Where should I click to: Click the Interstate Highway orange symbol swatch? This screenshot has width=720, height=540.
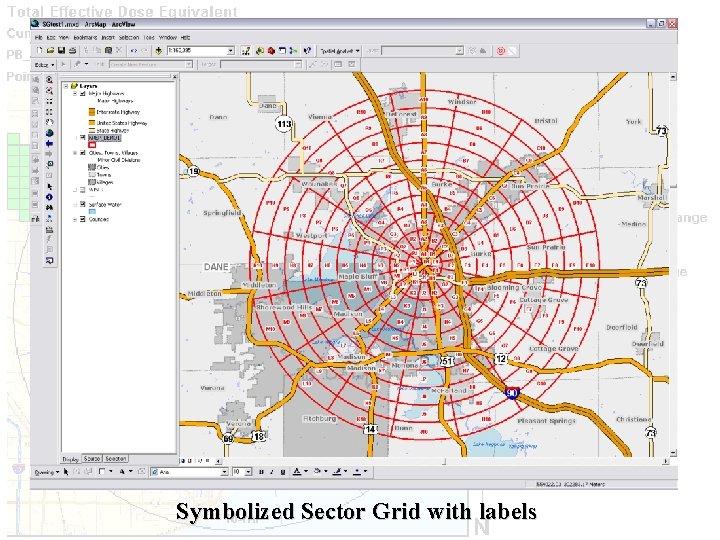[92, 112]
